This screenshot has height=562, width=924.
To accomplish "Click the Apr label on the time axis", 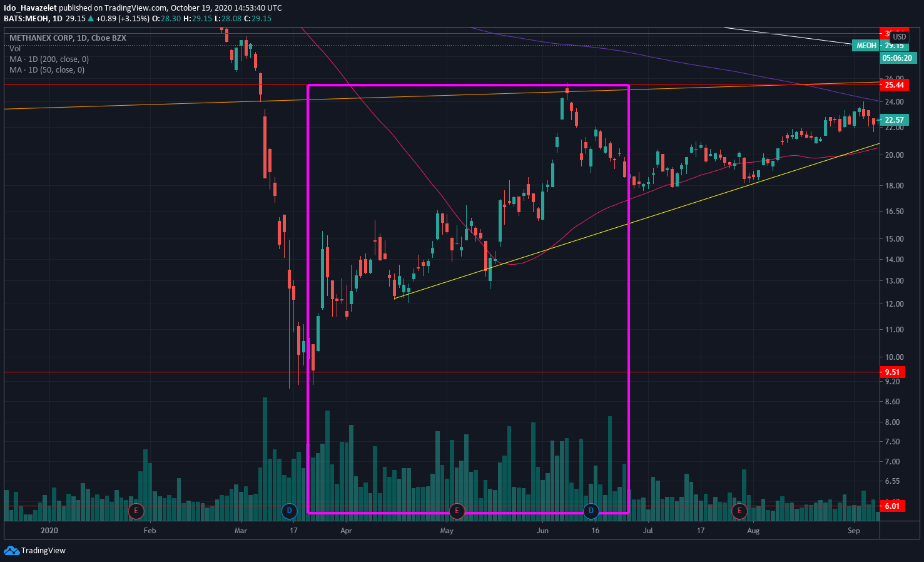I will point(346,531).
